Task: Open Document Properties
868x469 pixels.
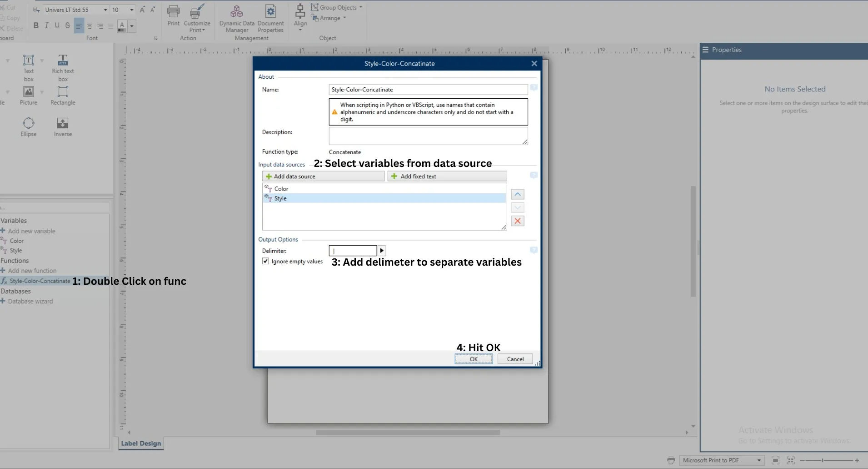Action: pyautogui.click(x=270, y=19)
